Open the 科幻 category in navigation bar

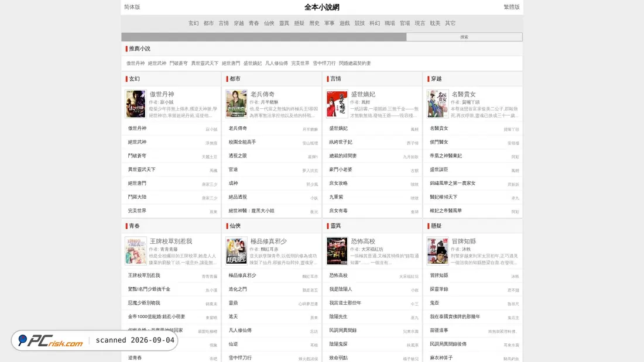(x=375, y=23)
